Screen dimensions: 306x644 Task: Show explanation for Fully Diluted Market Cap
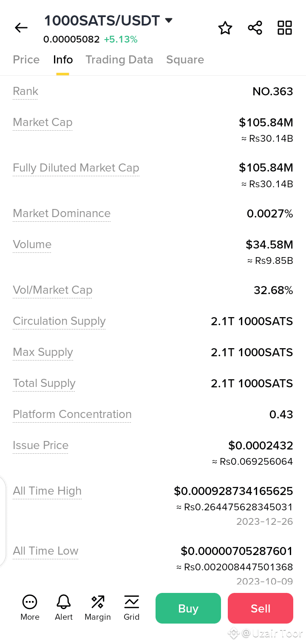(x=76, y=168)
